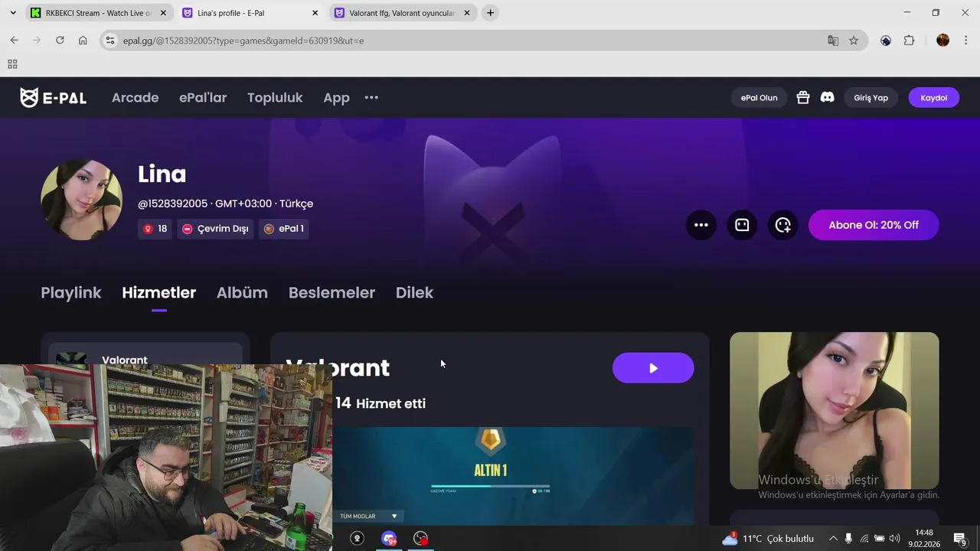This screenshot has width=980, height=551.
Task: Click the ePal 1 level badge
Action: click(283, 229)
